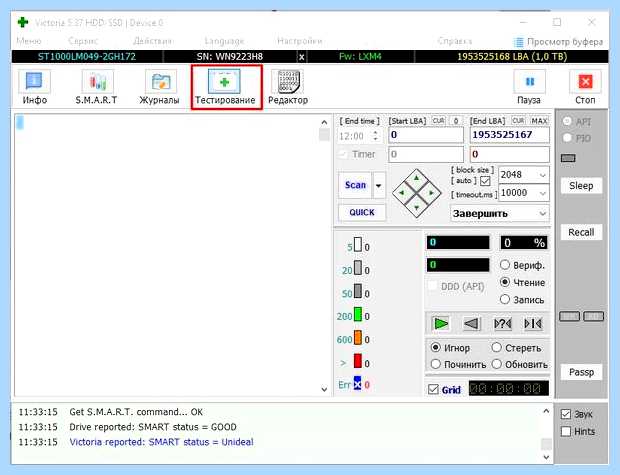
Task: Click the Scan button
Action: click(355, 185)
